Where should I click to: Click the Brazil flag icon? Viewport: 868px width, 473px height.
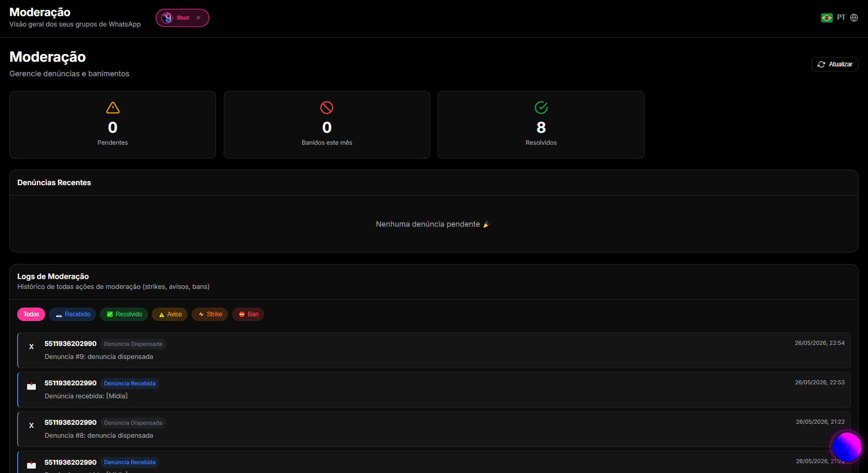tap(826, 18)
